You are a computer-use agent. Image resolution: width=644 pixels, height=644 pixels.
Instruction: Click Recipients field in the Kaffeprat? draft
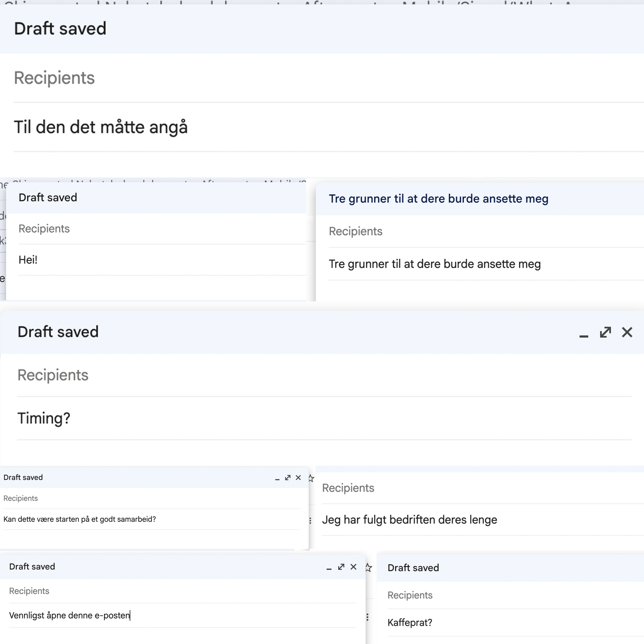[516, 595]
